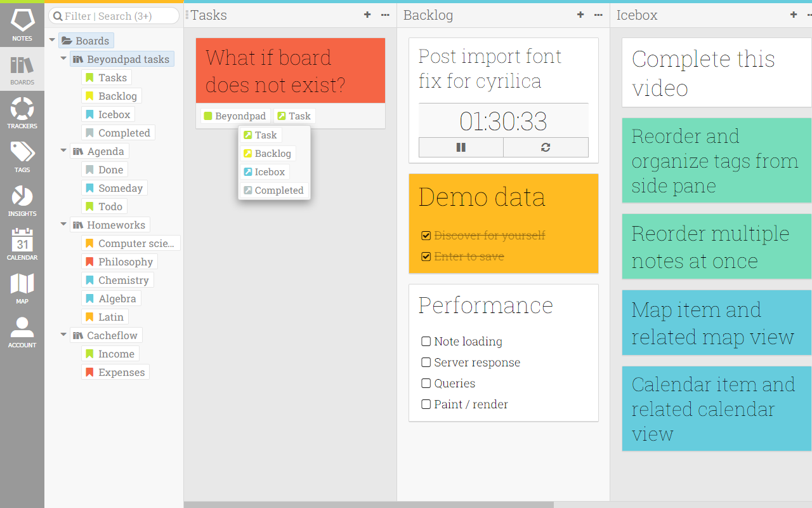Open the Insights pie chart view
Image resolution: width=812 pixels, height=508 pixels.
pos(22,200)
